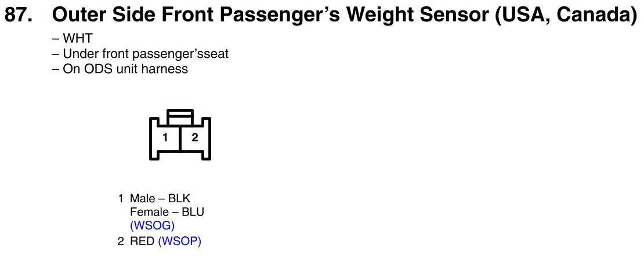Viewport: 644px width, 259px height.
Task: Select the "Under front passenger'sseat" line
Action: 140,54
